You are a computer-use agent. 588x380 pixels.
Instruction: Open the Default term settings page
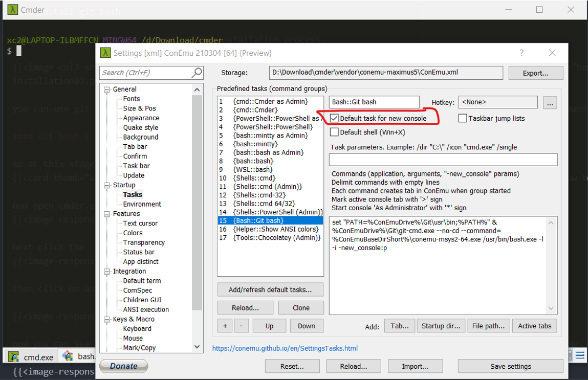tap(142, 281)
